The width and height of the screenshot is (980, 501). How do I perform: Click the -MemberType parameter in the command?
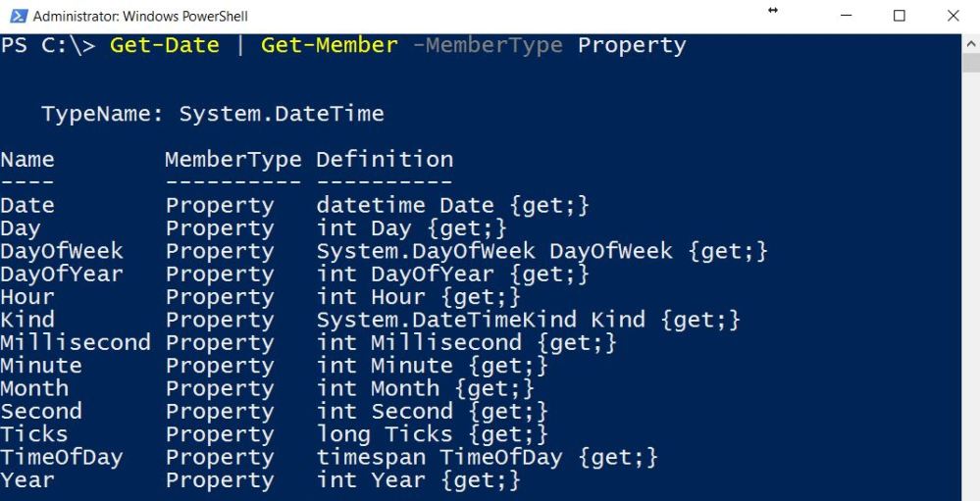(x=487, y=45)
